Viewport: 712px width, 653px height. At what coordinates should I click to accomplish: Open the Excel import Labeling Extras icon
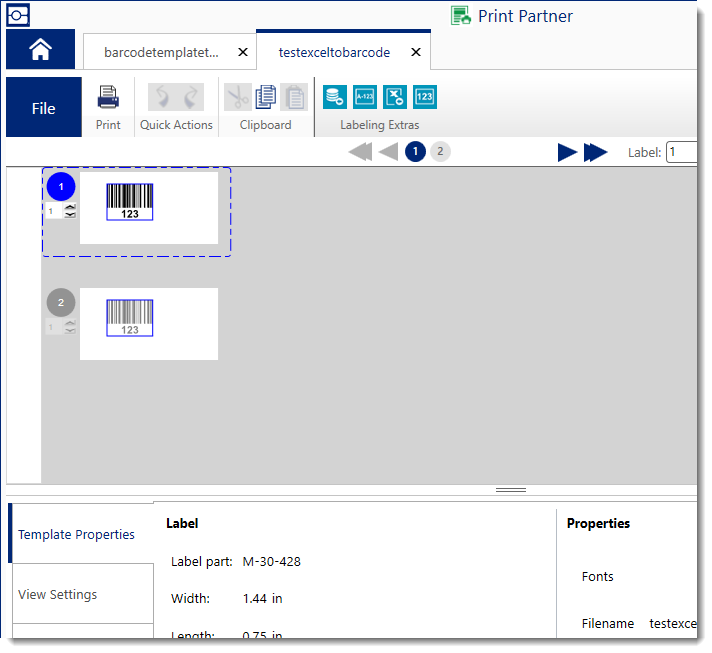click(x=395, y=97)
